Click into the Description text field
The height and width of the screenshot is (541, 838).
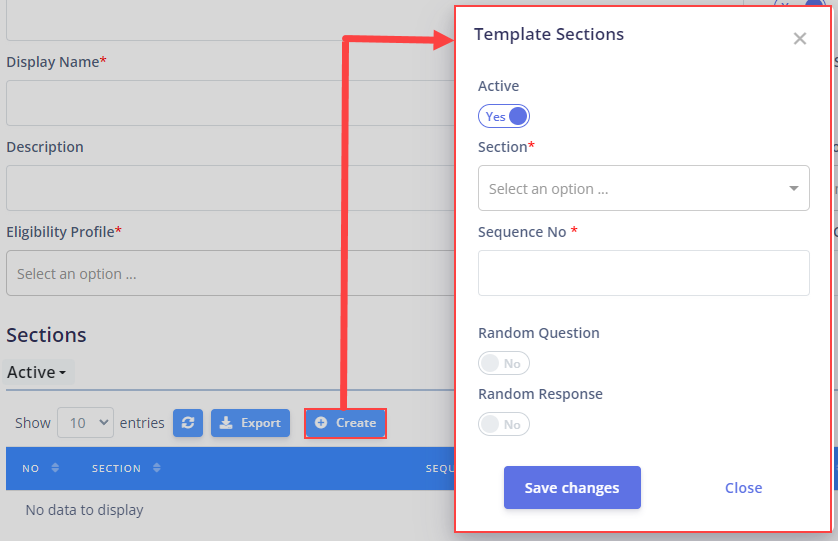click(230, 188)
